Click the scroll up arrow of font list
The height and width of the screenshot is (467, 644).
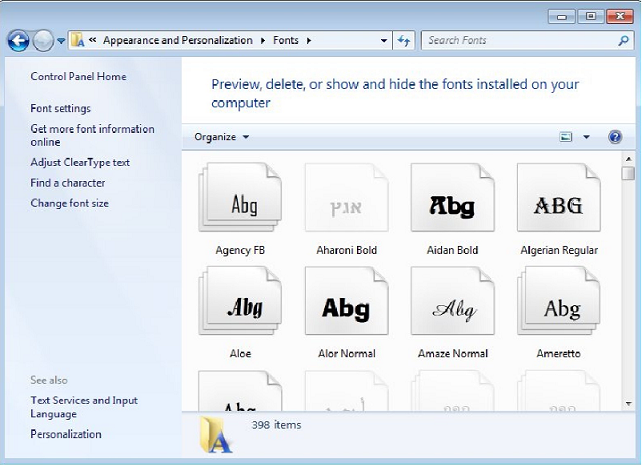628,159
